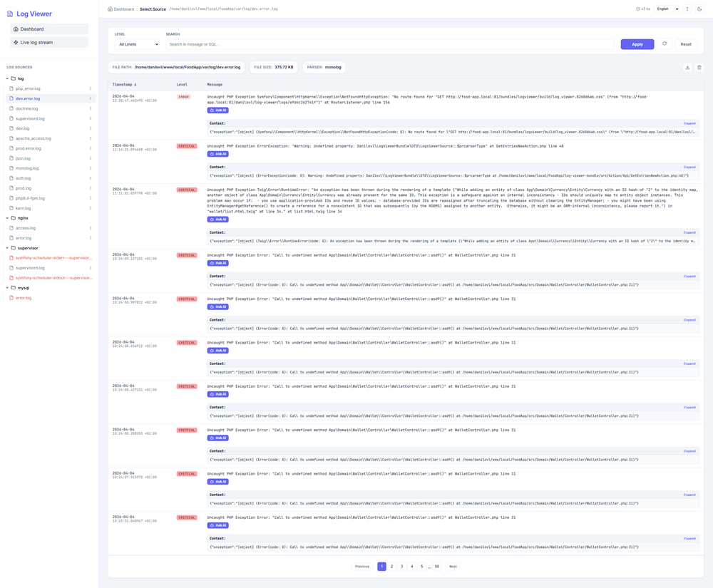Toggle sort order on Timestamp column
Screen dimensions: 713x588
coord(125,85)
